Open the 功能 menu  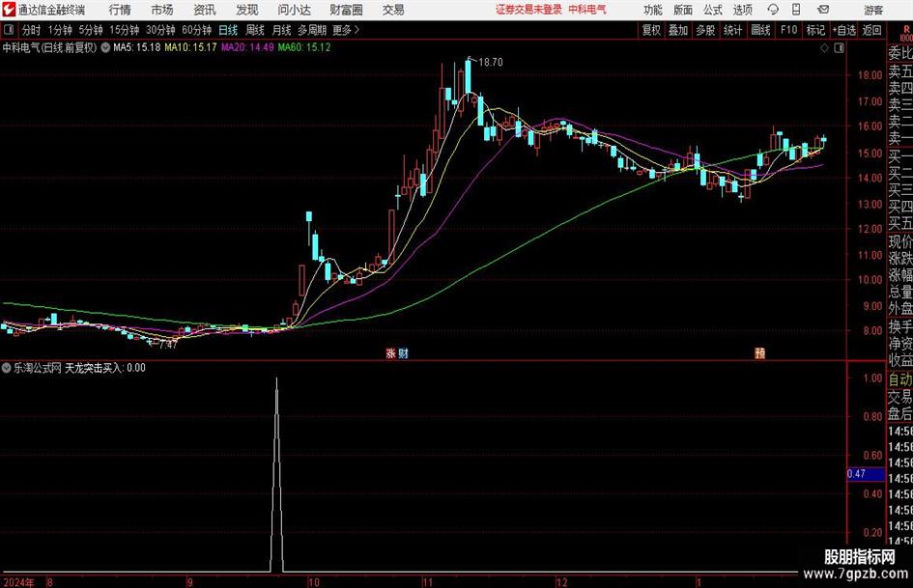653,10
